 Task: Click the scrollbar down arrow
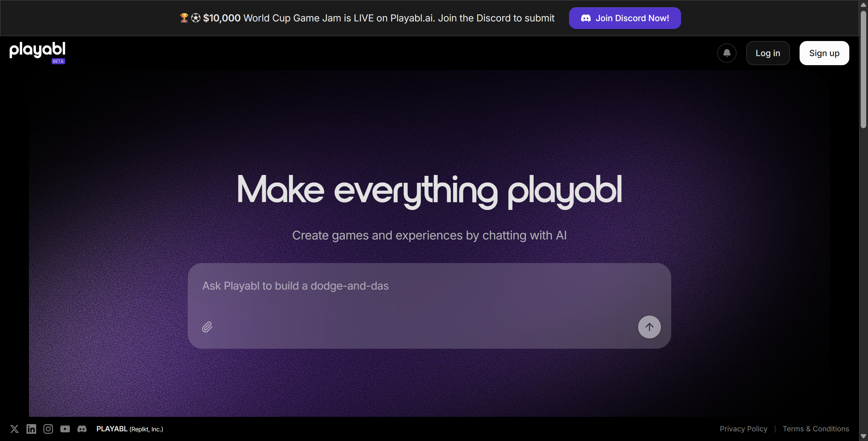[x=863, y=436]
